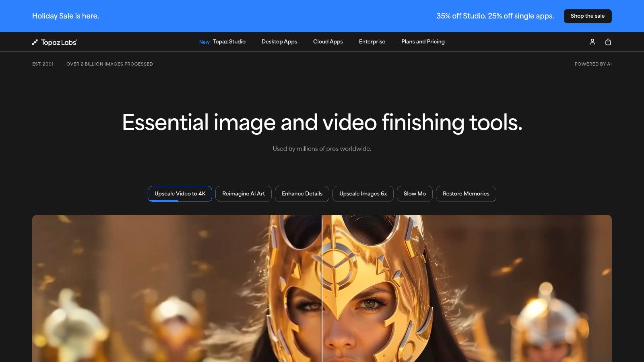Open the Desktop Apps menu
This screenshot has height=362, width=644.
point(279,42)
